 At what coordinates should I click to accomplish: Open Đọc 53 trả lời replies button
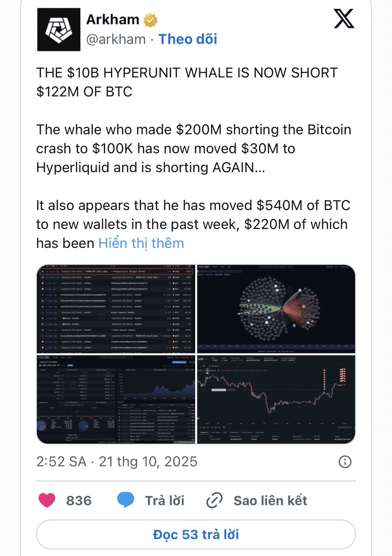click(196, 534)
